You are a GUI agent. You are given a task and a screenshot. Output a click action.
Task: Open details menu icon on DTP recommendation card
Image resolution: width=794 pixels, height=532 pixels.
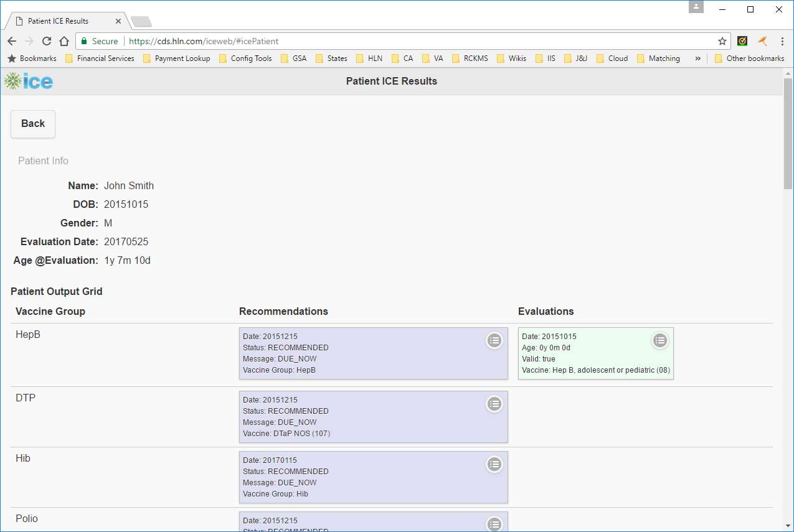[x=494, y=404]
